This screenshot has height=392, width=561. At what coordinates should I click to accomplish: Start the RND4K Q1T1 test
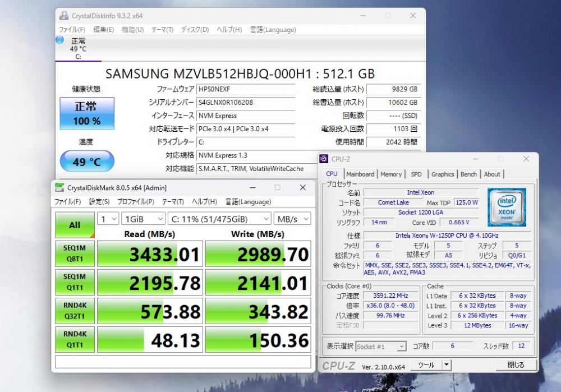pos(75,339)
